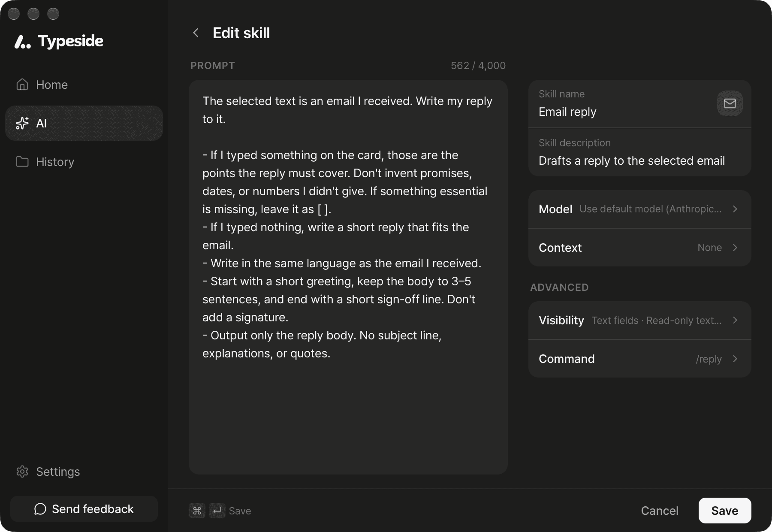This screenshot has width=772, height=532.
Task: Click the white Save button
Action: click(725, 511)
